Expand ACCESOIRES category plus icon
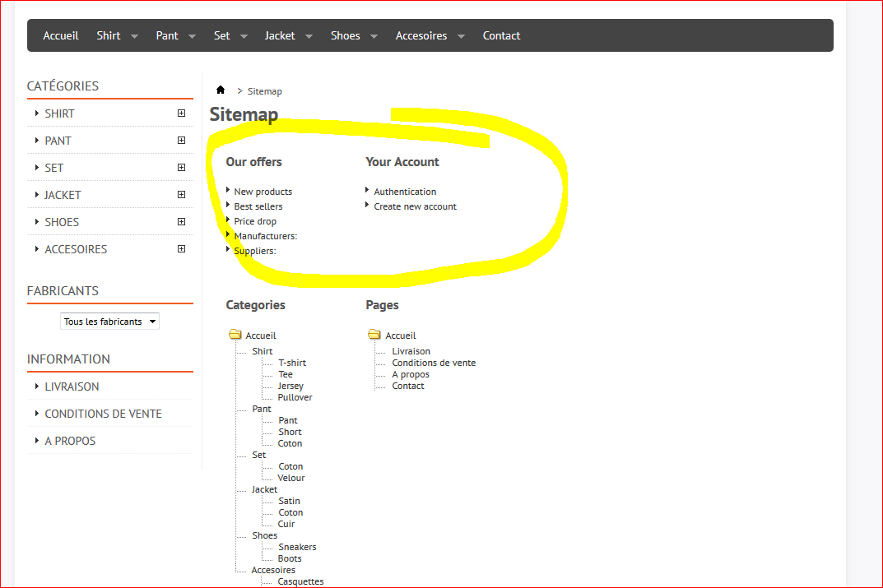 (181, 248)
